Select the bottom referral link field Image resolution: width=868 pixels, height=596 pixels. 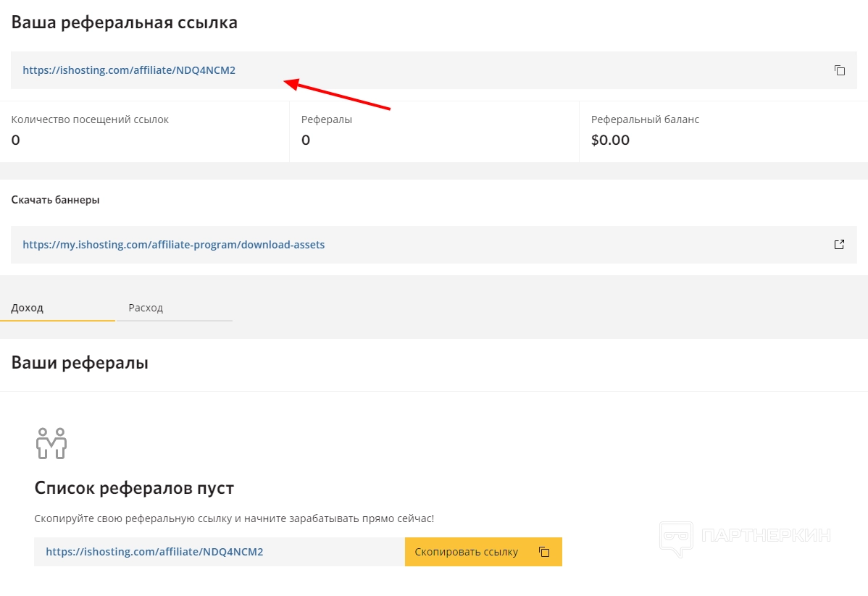(154, 552)
